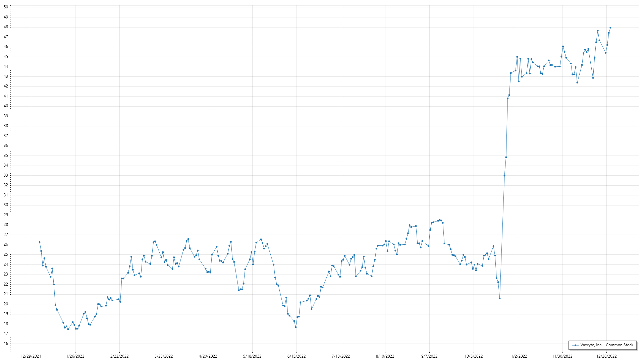Click the 33 label on the y-axis
Image resolution: width=644 pixels, height=362 pixels.
(x=6, y=175)
